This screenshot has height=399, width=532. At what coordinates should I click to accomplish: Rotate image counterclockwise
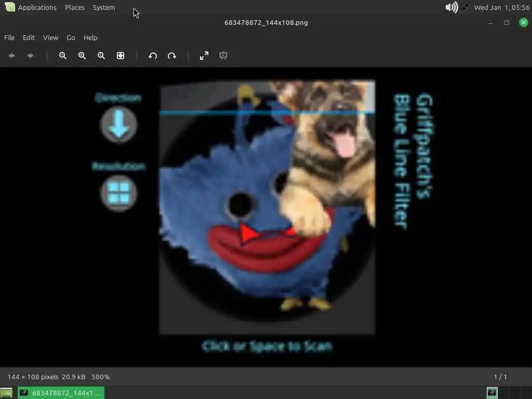(x=153, y=56)
